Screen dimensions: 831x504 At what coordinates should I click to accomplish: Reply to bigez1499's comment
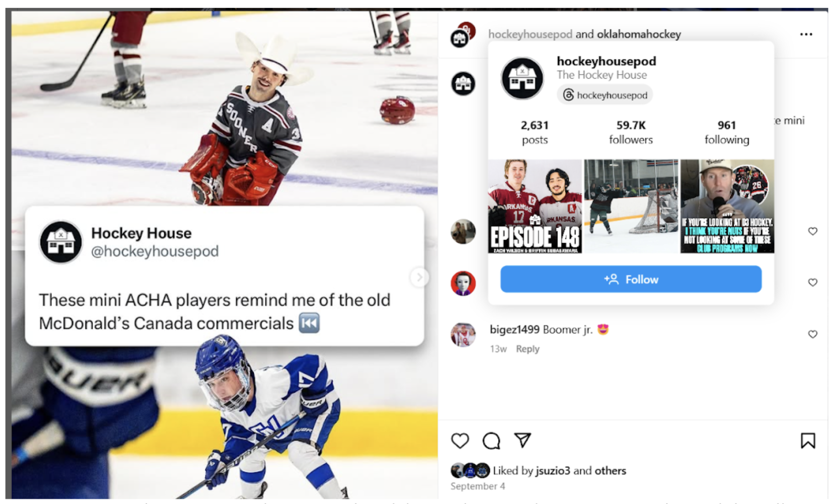pyautogui.click(x=527, y=349)
